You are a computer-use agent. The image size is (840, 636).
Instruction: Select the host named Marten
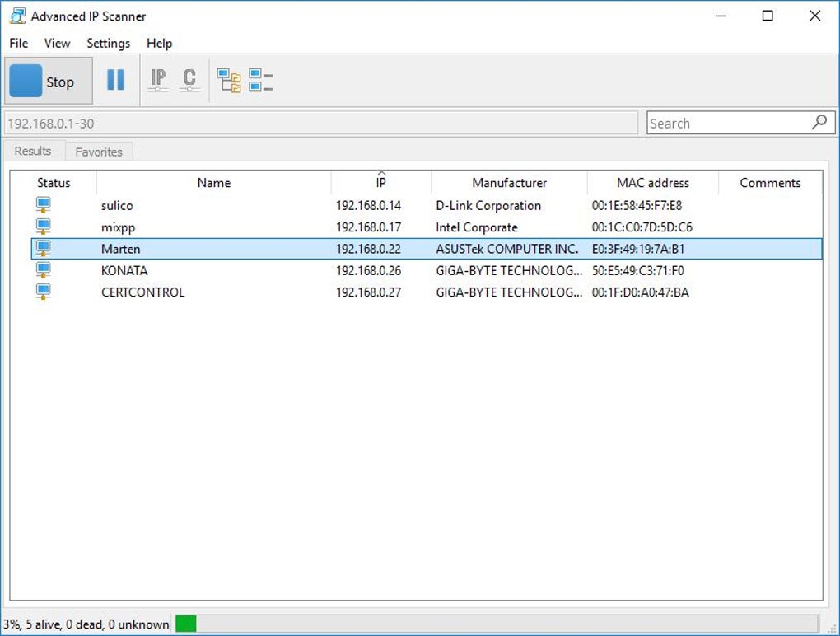tap(120, 249)
